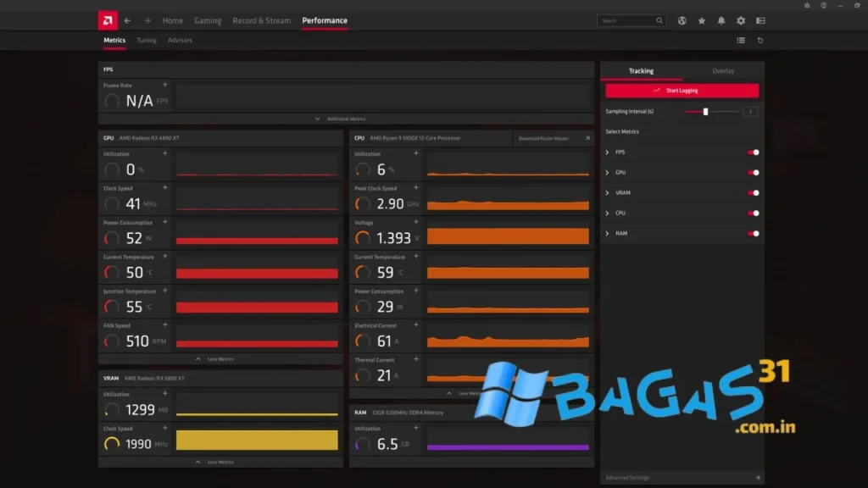
Task: Click the search magnifier icon
Action: [659, 20]
